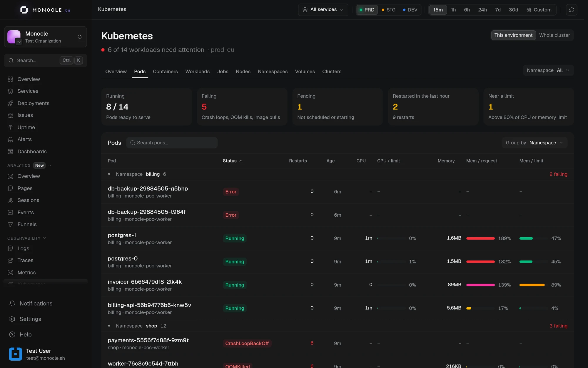Switch to PRD environment
The image size is (588, 368).
click(367, 10)
